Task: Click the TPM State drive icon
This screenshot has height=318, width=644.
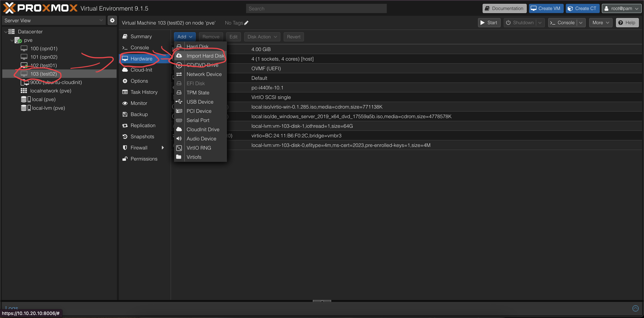Action: [179, 93]
